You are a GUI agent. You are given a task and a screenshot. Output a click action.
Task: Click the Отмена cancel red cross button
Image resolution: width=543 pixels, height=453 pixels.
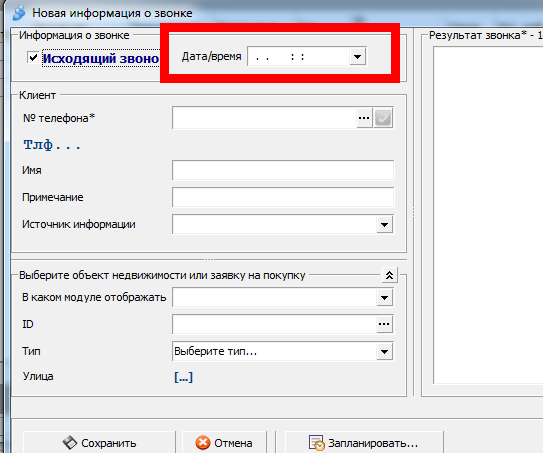pyautogui.click(x=224, y=443)
